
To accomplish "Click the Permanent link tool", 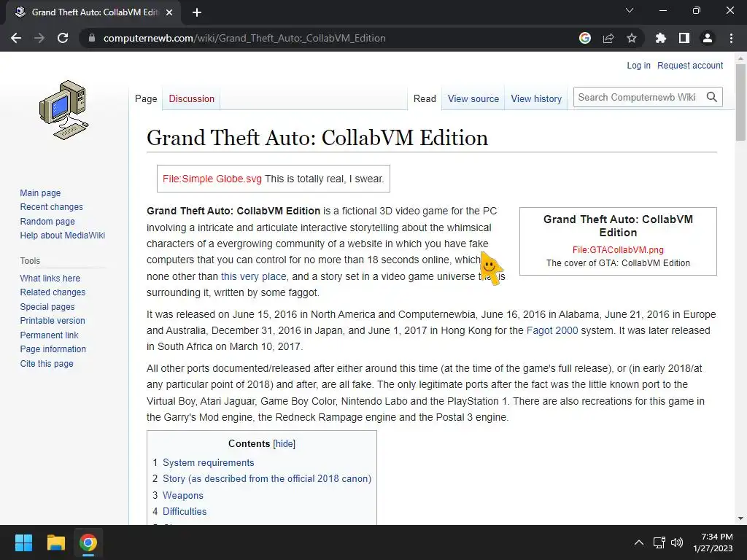I will 49,335.
